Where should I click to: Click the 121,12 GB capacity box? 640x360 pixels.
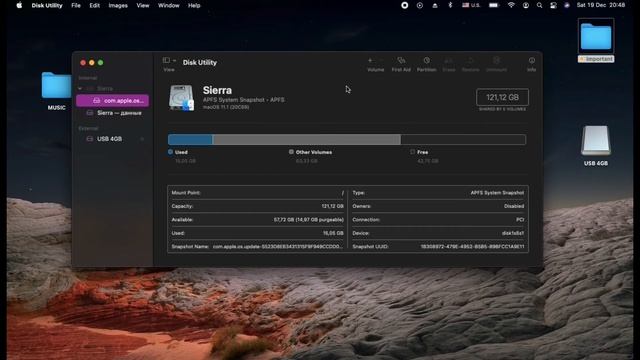coord(502,98)
